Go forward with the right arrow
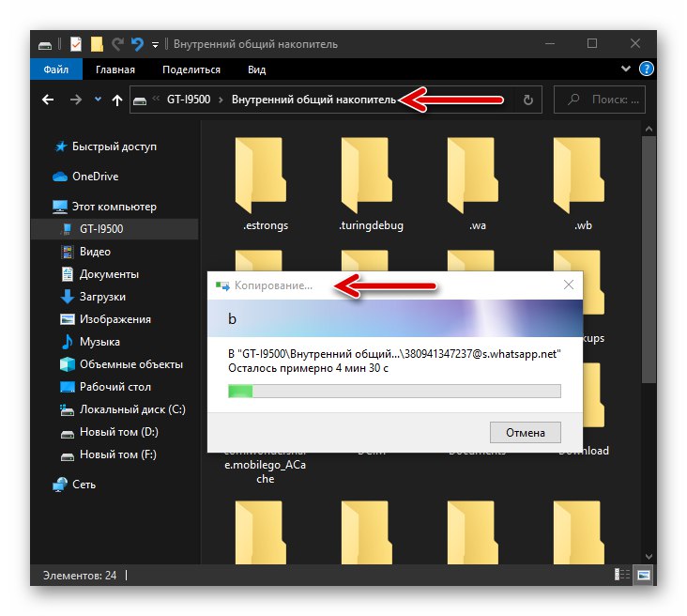The height and width of the screenshot is (616, 687). tap(75, 100)
